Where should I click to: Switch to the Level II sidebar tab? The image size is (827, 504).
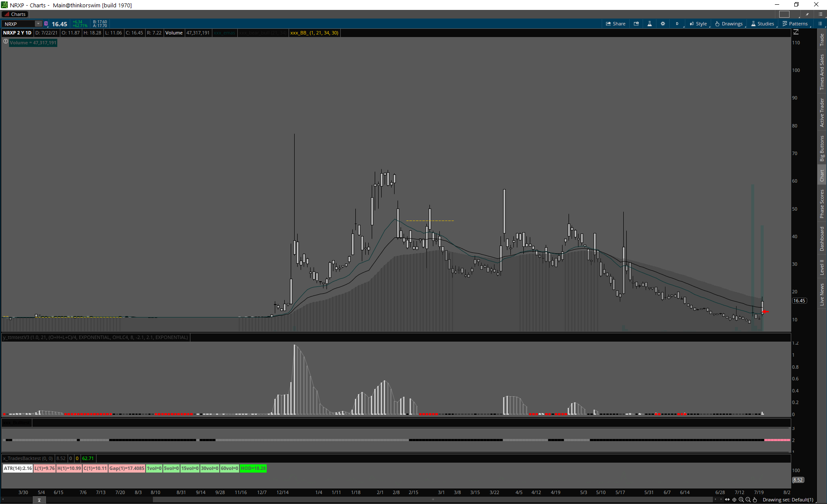822,267
